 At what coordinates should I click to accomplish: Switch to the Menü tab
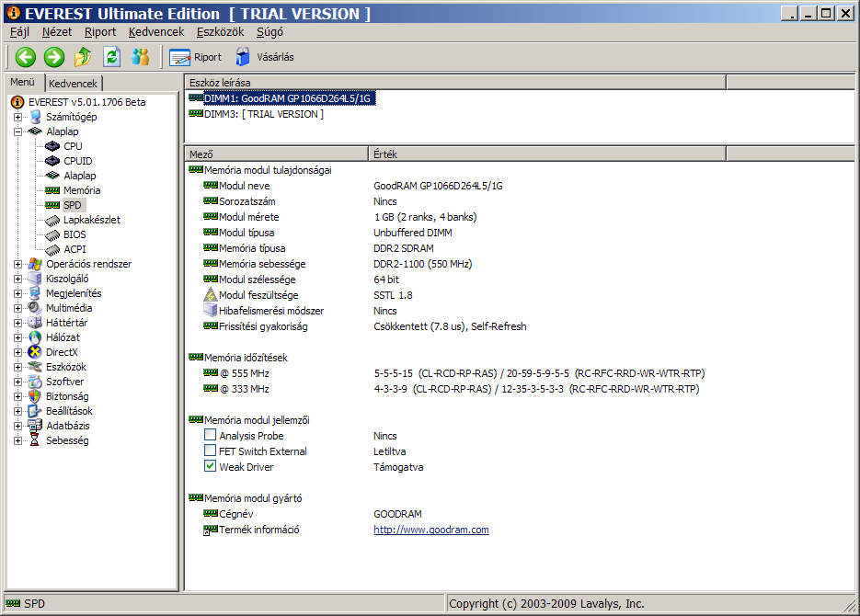tap(22, 82)
